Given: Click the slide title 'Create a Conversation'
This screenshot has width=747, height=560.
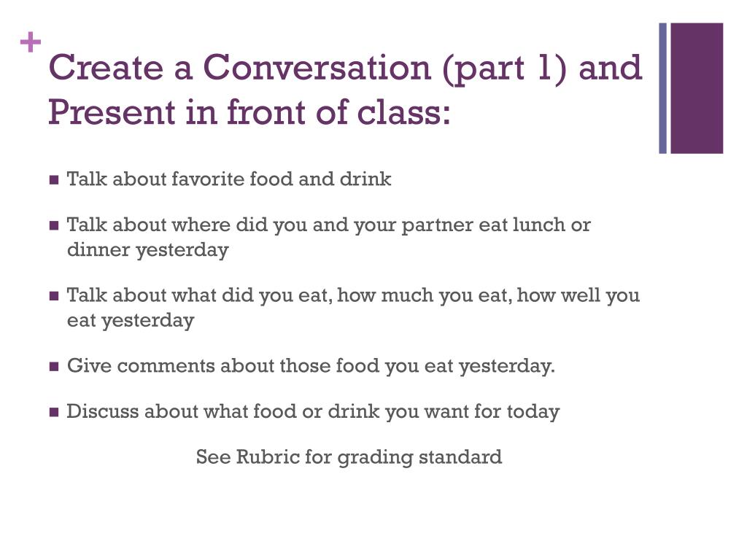Looking at the screenshot, I should point(239,68).
